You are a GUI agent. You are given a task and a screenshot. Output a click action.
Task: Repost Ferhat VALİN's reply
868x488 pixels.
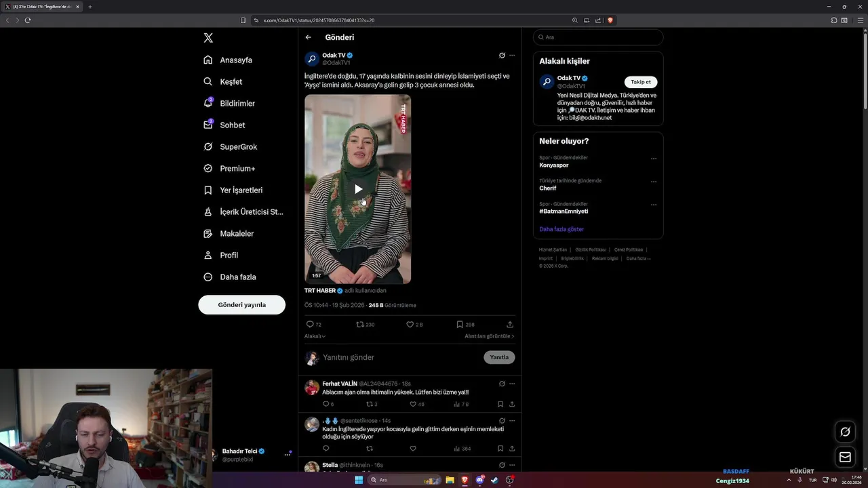370,404
